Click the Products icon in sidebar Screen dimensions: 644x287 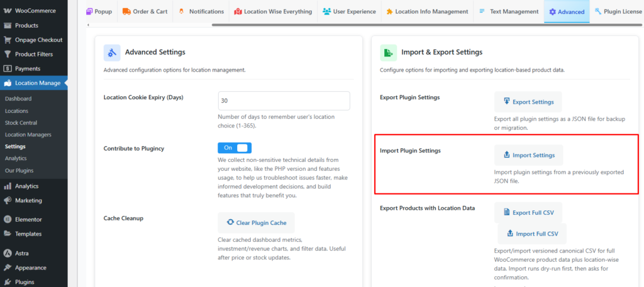[8, 25]
